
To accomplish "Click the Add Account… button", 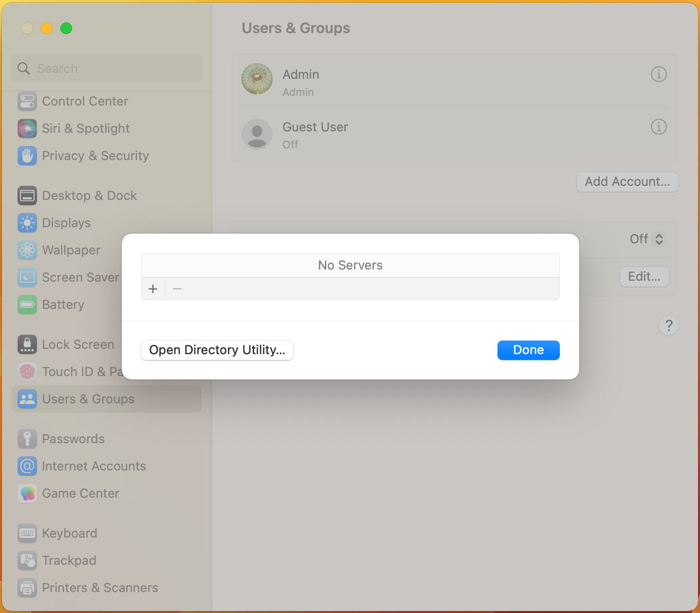I will click(x=627, y=182).
